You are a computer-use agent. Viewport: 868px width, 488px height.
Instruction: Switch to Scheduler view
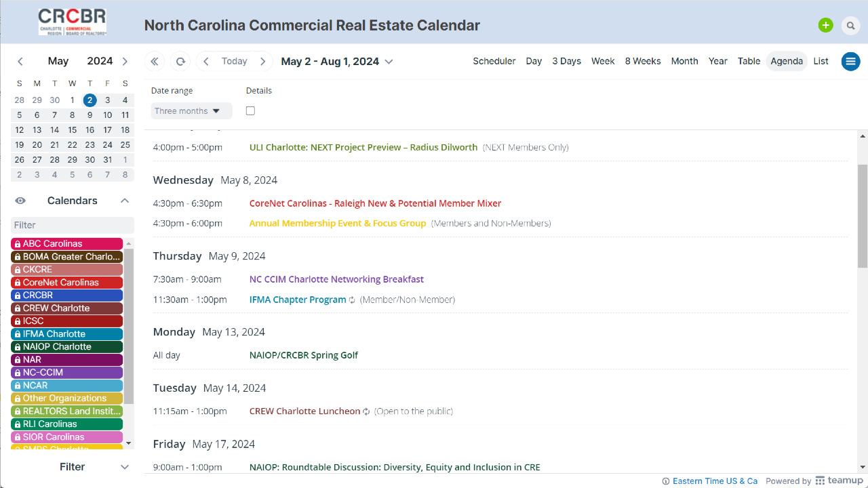(494, 61)
